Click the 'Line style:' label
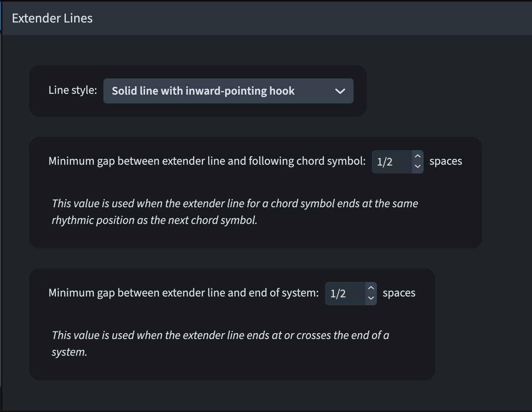The image size is (532, 412). click(73, 90)
